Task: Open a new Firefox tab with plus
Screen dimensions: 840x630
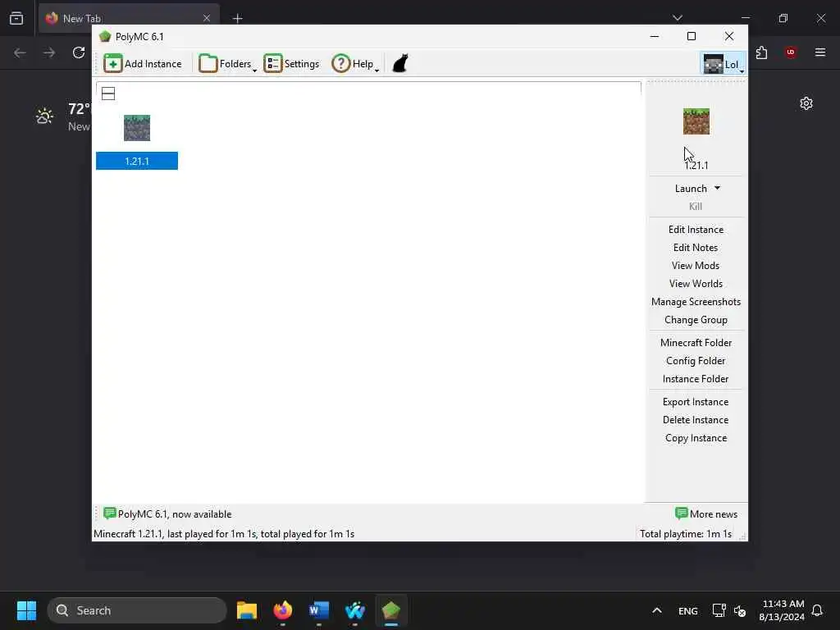Action: (x=237, y=18)
